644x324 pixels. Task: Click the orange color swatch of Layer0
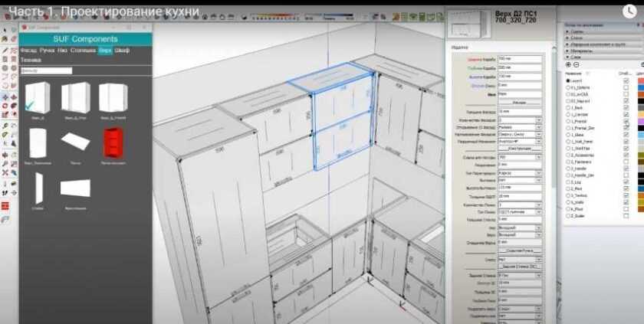click(x=639, y=80)
